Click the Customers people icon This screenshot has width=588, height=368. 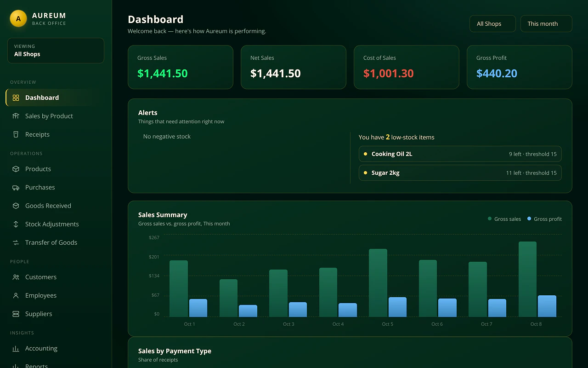16,277
